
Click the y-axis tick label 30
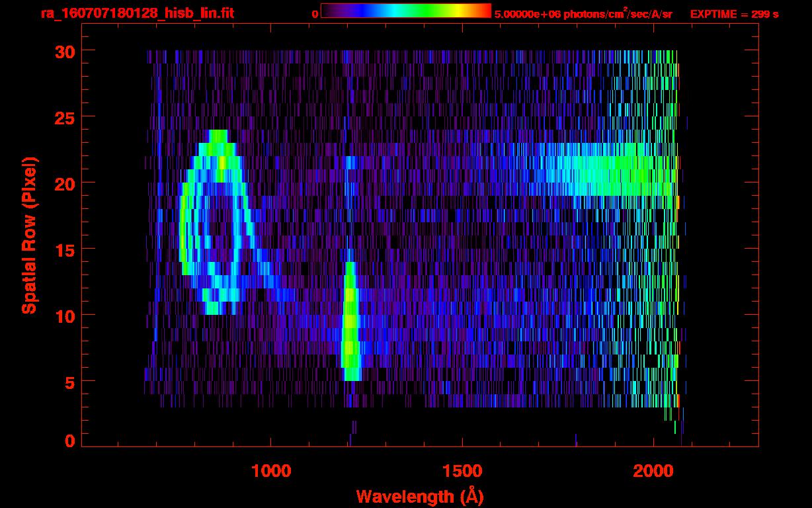(x=63, y=51)
